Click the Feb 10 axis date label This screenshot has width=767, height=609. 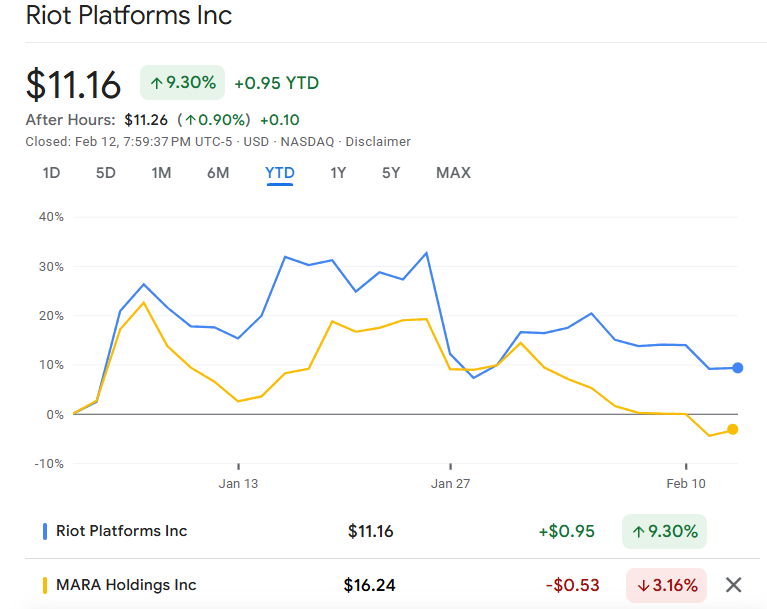tap(686, 484)
